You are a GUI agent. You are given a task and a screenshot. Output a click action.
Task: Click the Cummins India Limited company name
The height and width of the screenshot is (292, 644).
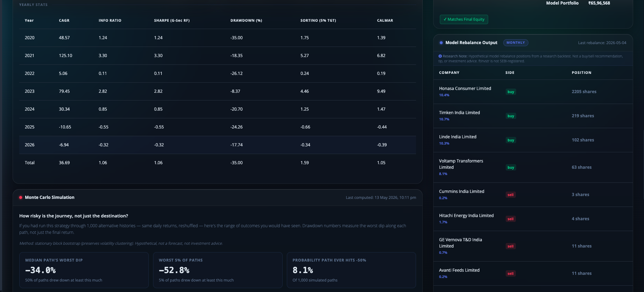point(462,192)
